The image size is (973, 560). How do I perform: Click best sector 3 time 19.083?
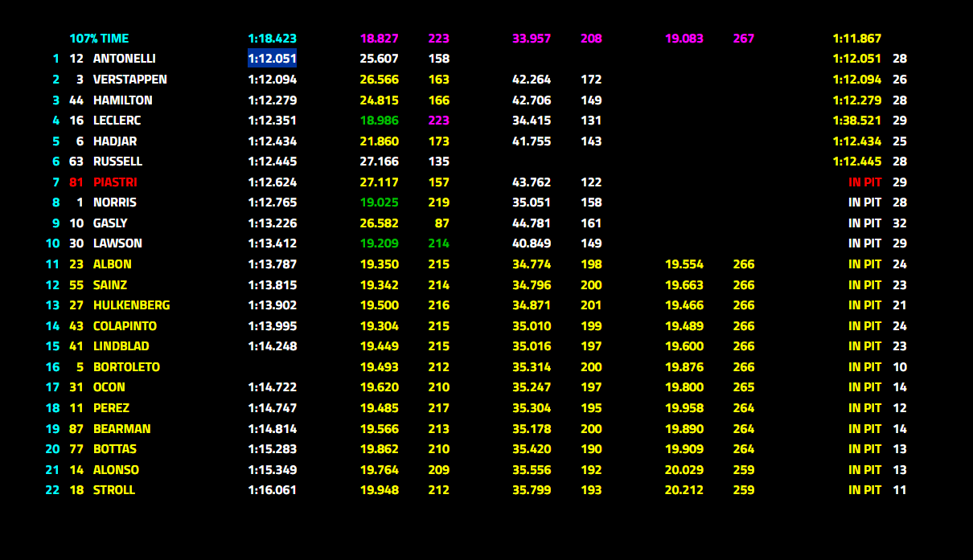click(x=684, y=39)
